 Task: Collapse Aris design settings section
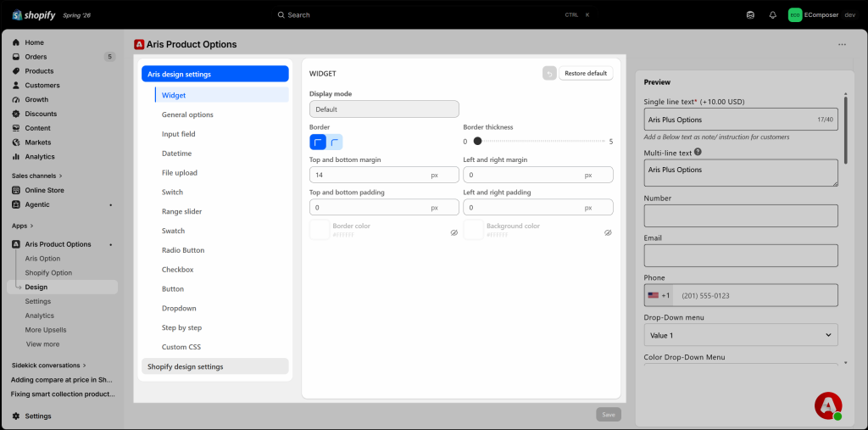tap(214, 74)
